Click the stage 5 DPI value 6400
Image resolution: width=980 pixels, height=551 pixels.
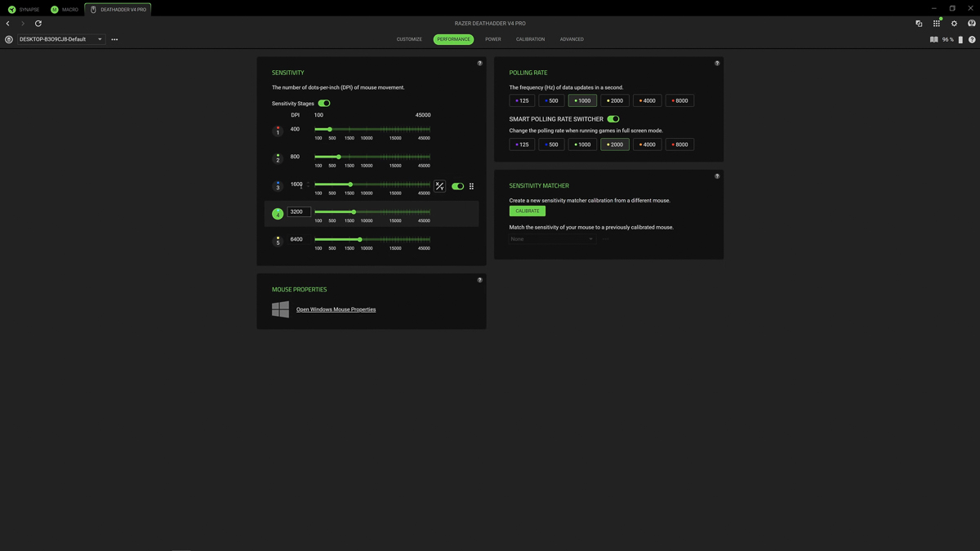coord(296,239)
